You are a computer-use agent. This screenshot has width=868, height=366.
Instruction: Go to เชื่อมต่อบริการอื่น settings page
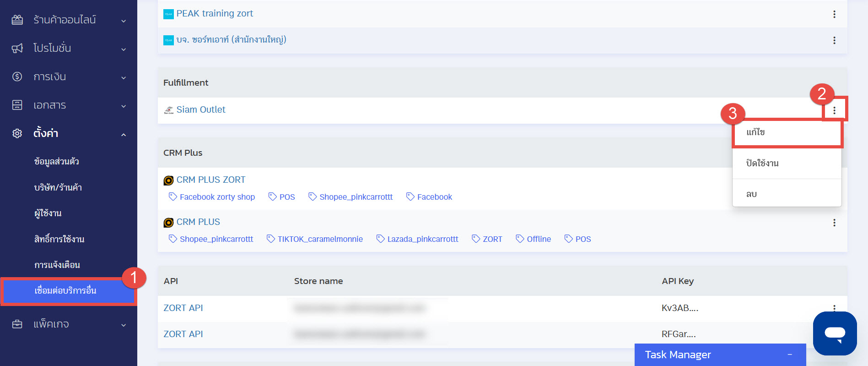[65, 291]
